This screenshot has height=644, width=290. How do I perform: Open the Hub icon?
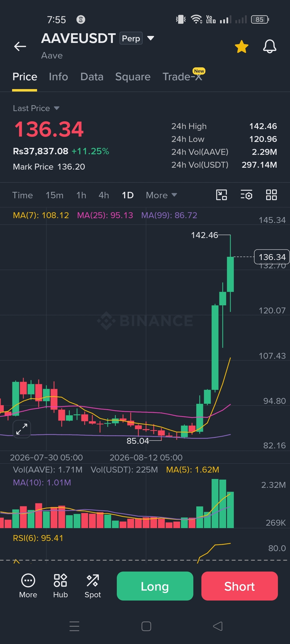pyautogui.click(x=60, y=586)
